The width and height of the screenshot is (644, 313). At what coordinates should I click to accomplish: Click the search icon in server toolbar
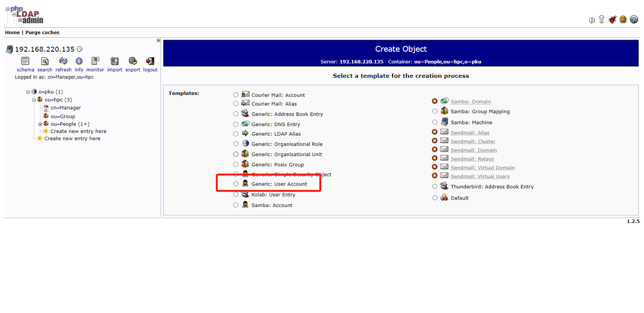[45, 61]
